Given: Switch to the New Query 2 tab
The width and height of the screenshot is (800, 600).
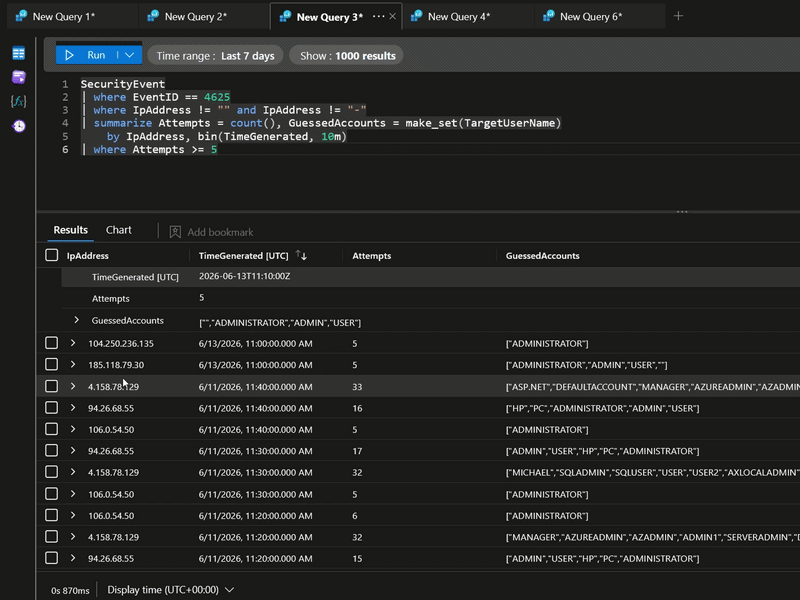Looking at the screenshot, I should coord(204,16).
